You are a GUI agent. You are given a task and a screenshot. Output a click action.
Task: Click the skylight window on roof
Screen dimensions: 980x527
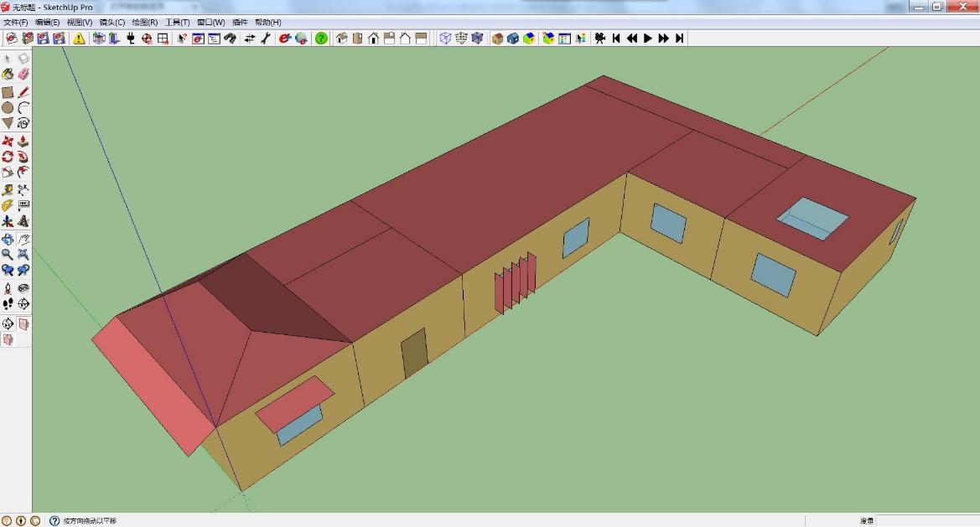tap(812, 219)
